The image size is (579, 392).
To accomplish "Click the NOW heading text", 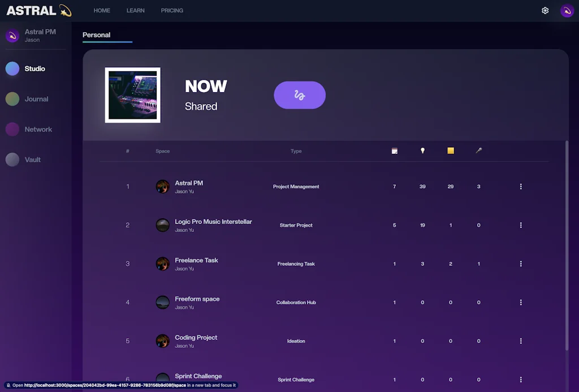I will tap(206, 87).
